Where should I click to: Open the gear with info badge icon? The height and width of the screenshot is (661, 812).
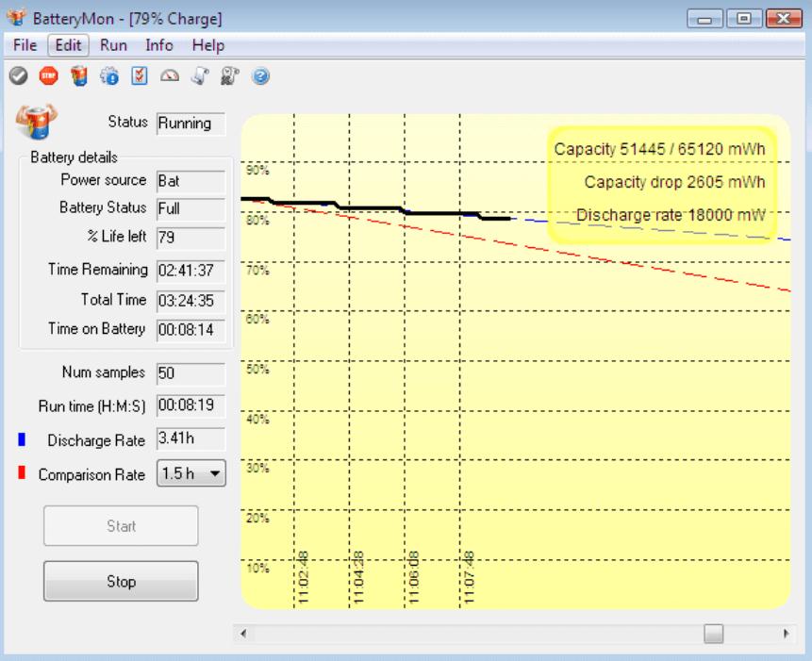pyautogui.click(x=109, y=76)
